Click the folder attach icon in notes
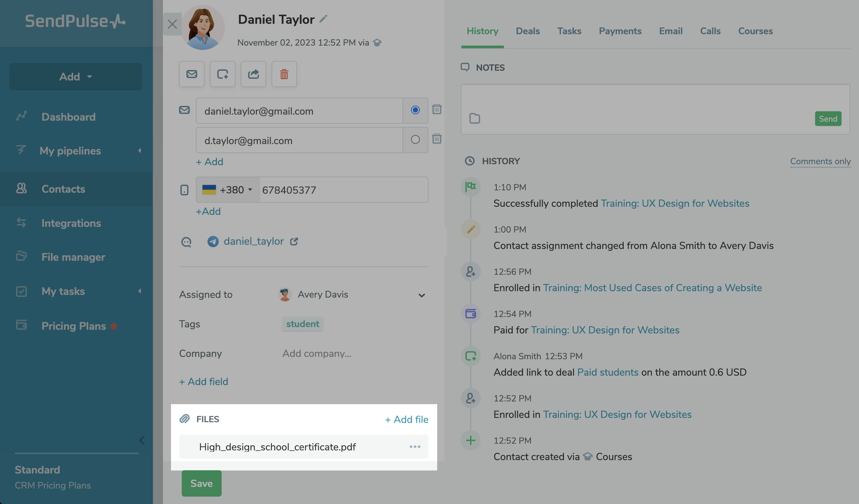Viewport: 859px width, 504px height. click(x=474, y=118)
